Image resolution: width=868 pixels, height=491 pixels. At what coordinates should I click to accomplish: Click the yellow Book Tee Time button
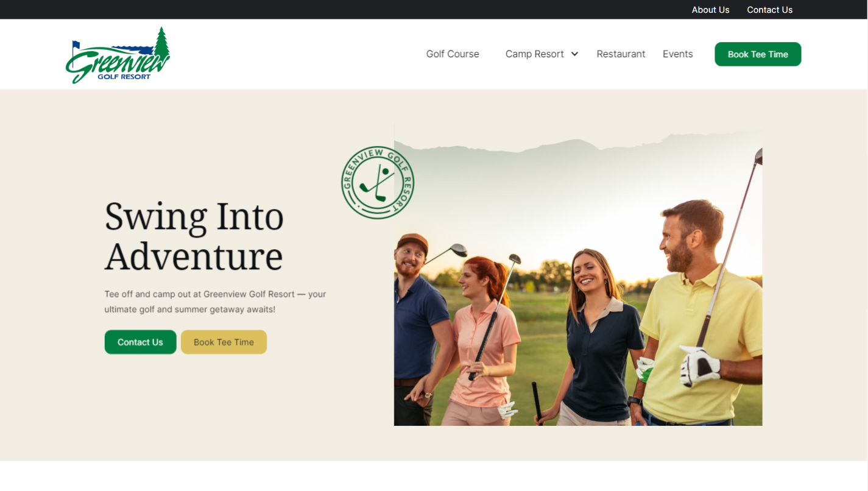[x=224, y=342]
